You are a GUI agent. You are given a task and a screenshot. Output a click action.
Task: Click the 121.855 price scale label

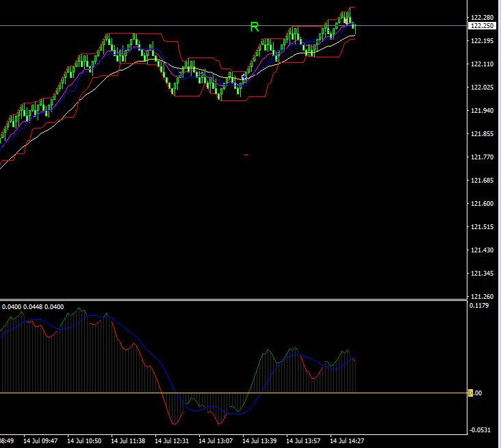click(482, 134)
